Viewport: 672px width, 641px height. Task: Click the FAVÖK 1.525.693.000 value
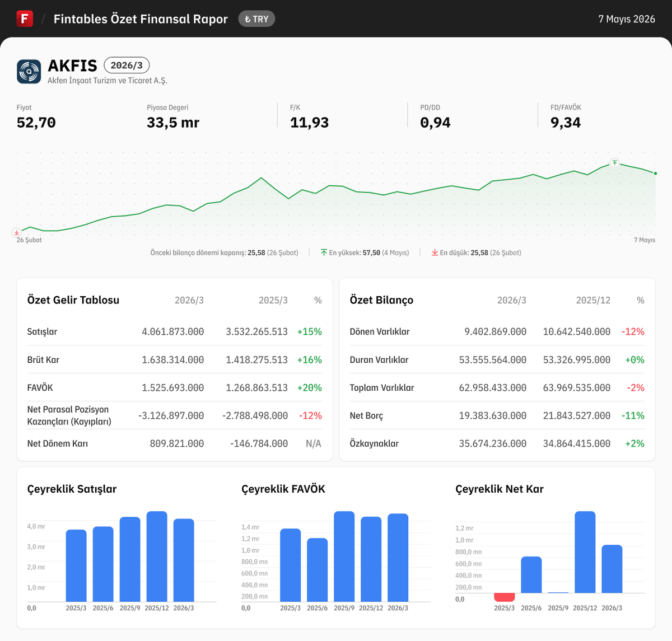tap(172, 387)
